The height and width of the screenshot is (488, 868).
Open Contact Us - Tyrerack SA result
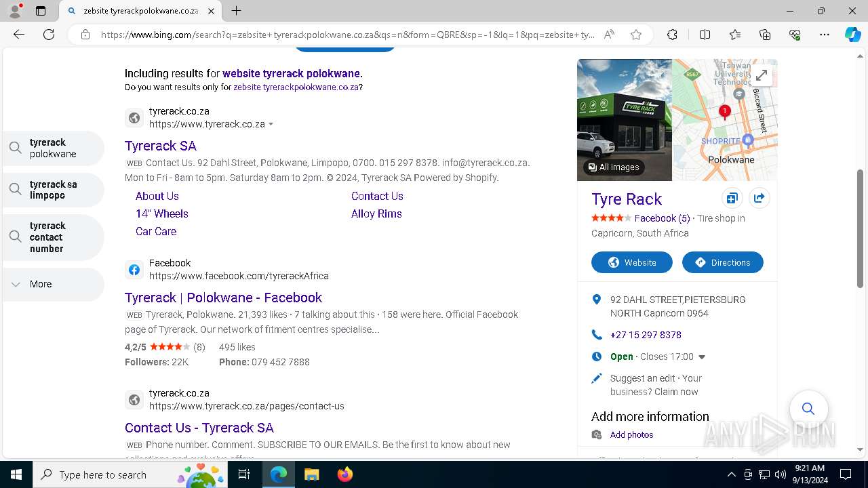[199, 428]
